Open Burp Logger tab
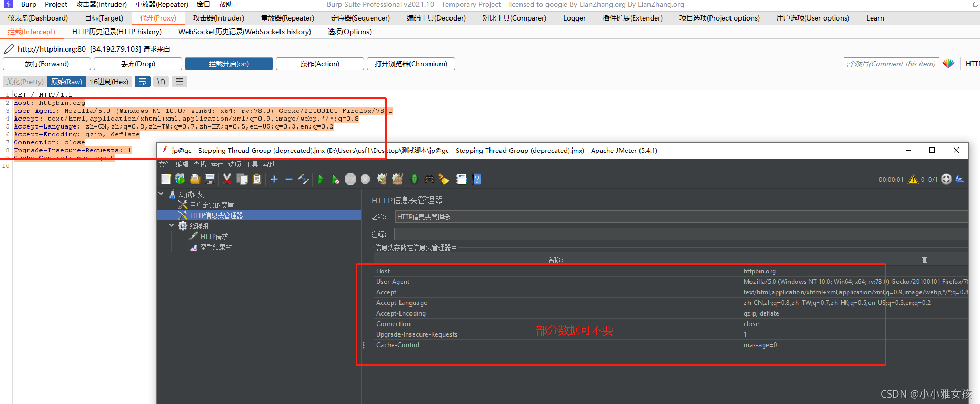 (574, 18)
